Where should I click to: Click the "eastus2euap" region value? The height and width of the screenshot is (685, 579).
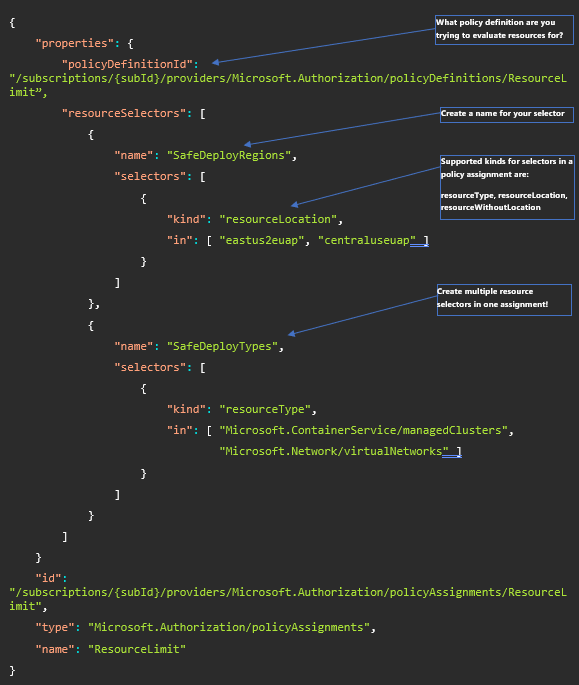(261, 240)
